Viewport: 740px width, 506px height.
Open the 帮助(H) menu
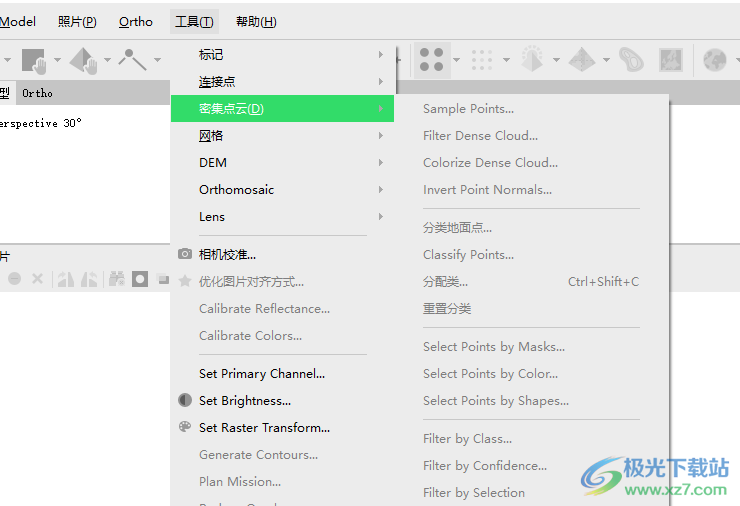pyautogui.click(x=256, y=22)
